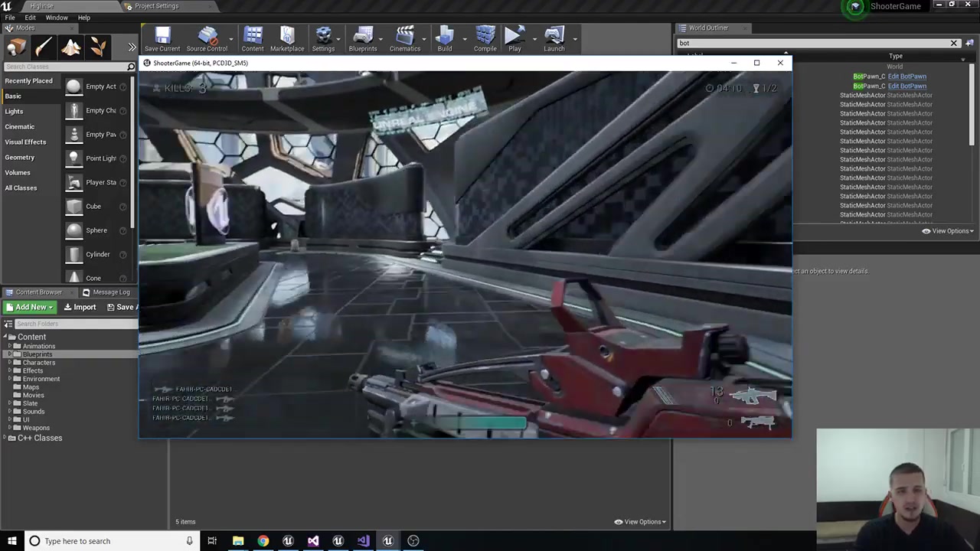The image size is (980, 551).
Task: Open the Settings toolbar icon
Action: click(323, 39)
